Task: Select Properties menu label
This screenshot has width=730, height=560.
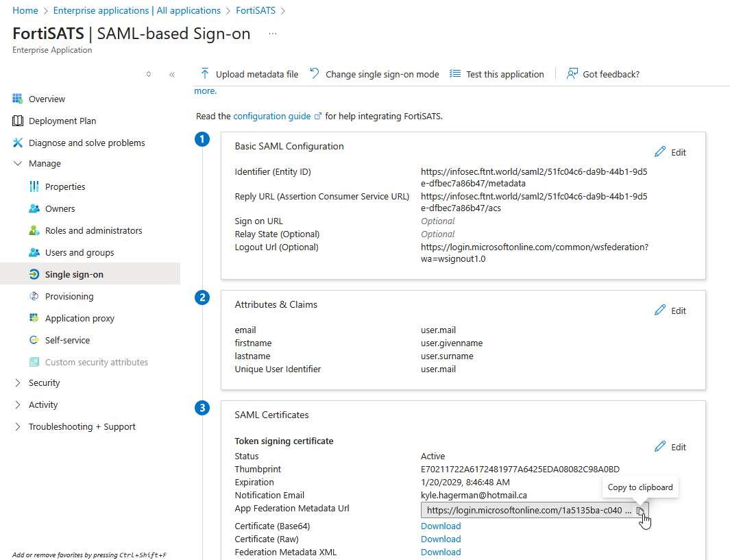Action: point(65,186)
